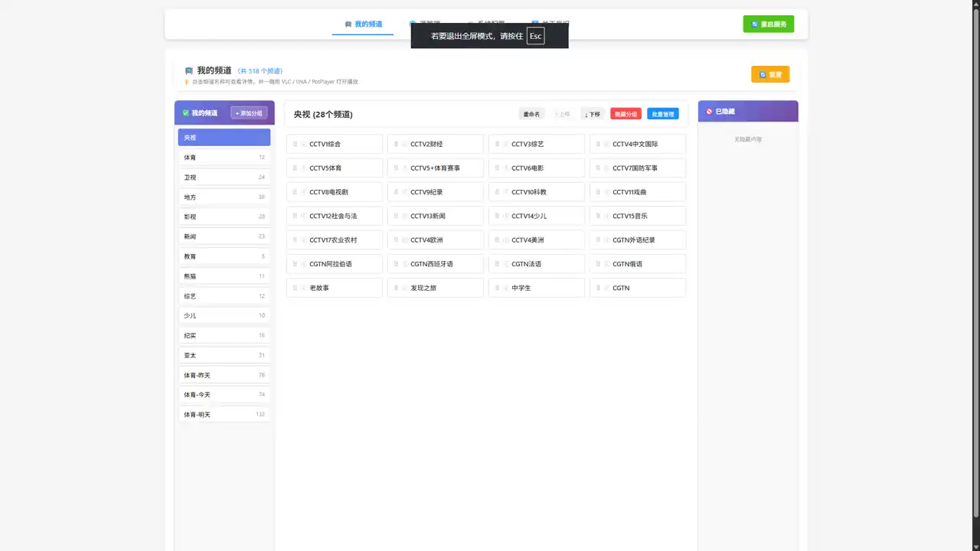Open the 地方 group
This screenshot has width=980, height=551.
point(224,197)
